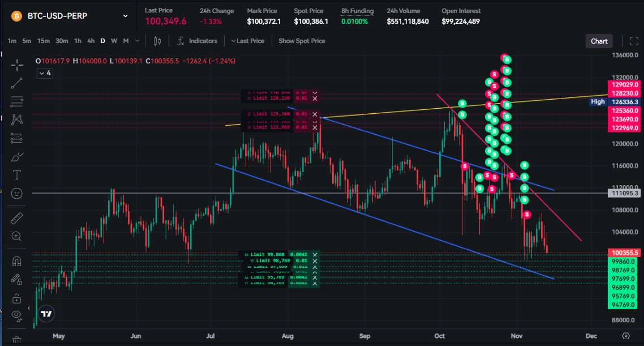Open the candle chart style picker
The image size is (644, 346).
[157, 40]
